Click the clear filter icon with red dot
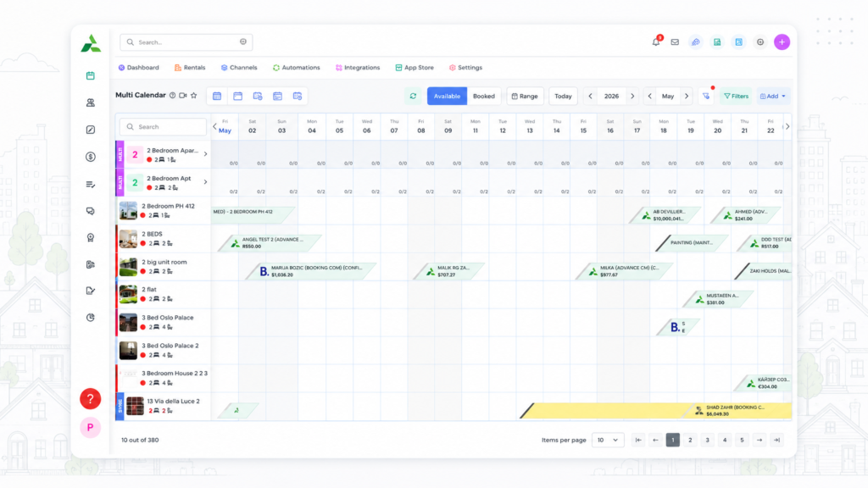 pos(706,97)
